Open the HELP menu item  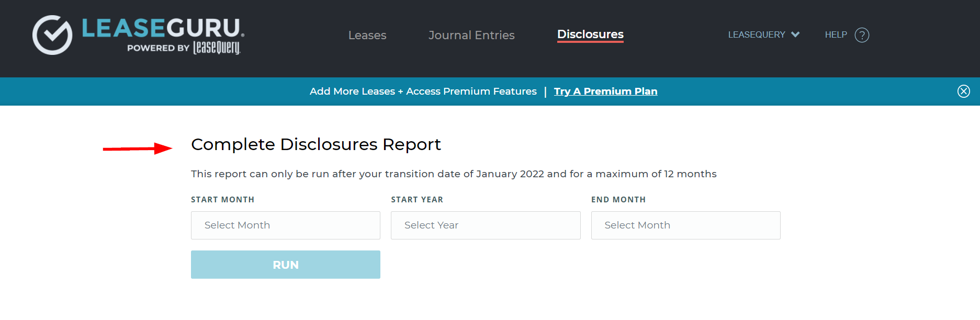[x=836, y=35]
